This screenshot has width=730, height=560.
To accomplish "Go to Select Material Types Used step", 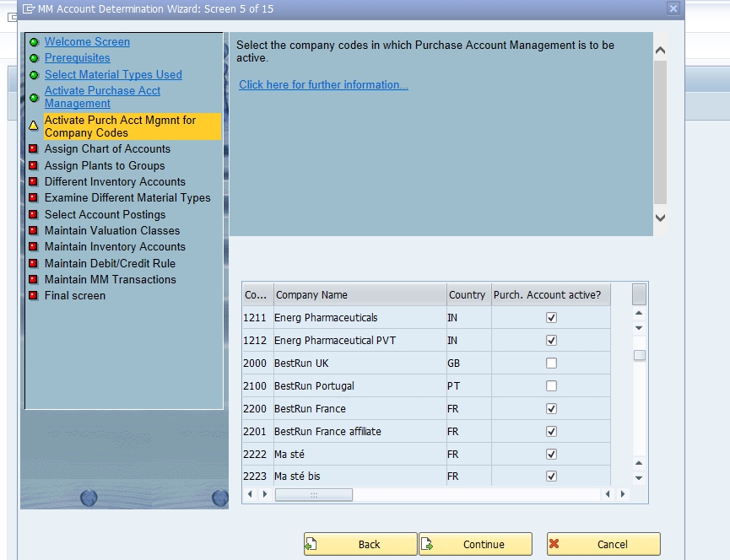I will point(113,75).
